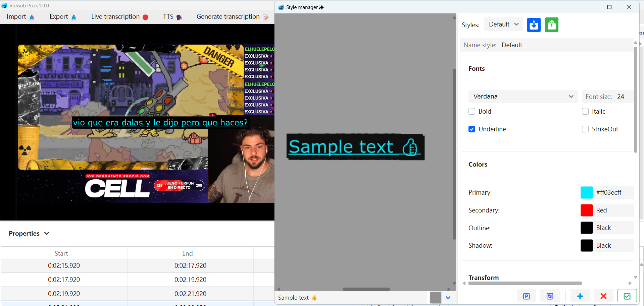The image size is (644, 306).
Task: Edit the Shadow color value Black
Action: [x=614, y=246]
